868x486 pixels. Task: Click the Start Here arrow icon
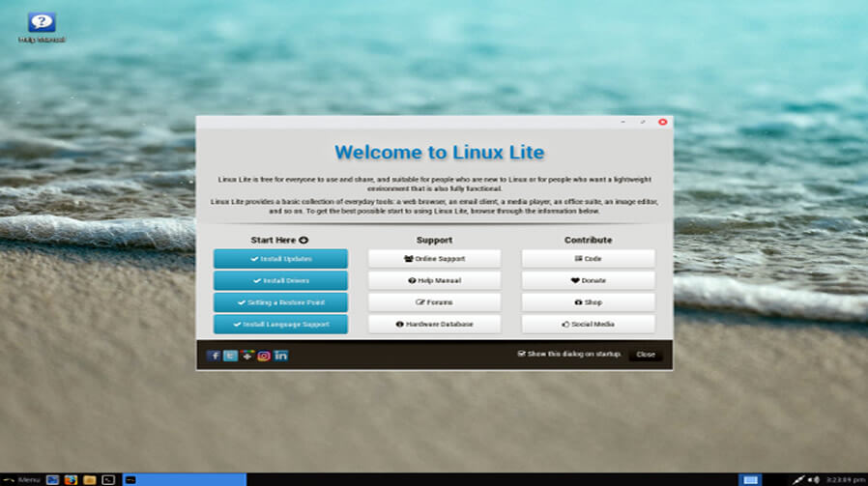click(304, 240)
